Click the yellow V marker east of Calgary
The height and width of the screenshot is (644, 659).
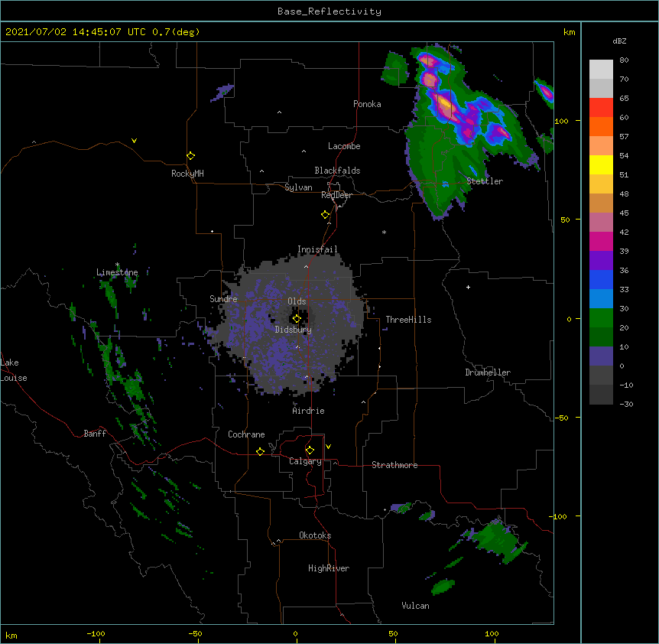tap(328, 447)
